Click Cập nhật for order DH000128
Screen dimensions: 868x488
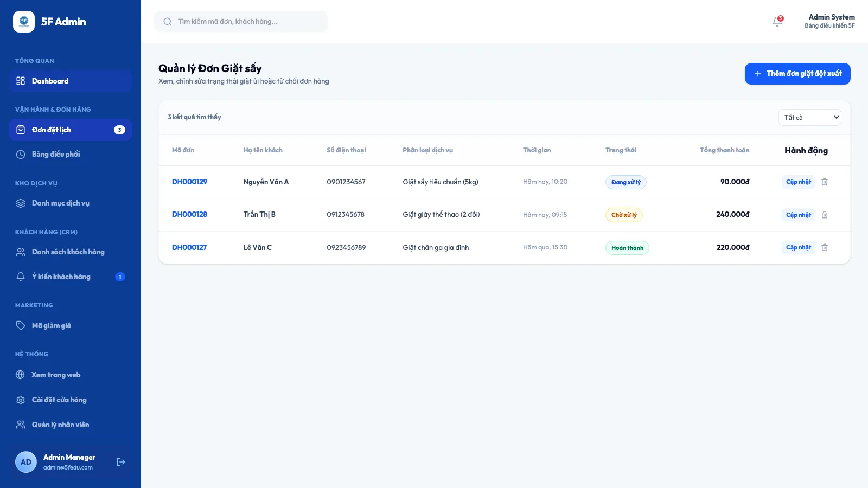pos(799,215)
